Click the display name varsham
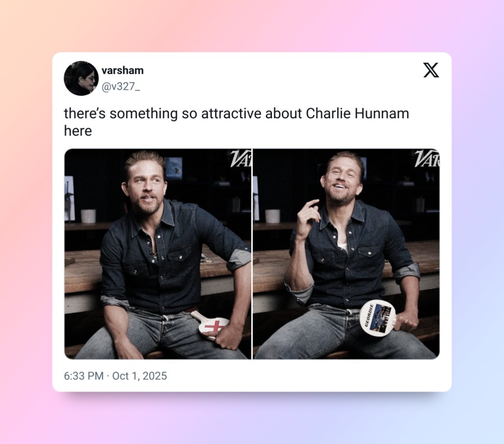This screenshot has width=504, height=444. (x=122, y=71)
